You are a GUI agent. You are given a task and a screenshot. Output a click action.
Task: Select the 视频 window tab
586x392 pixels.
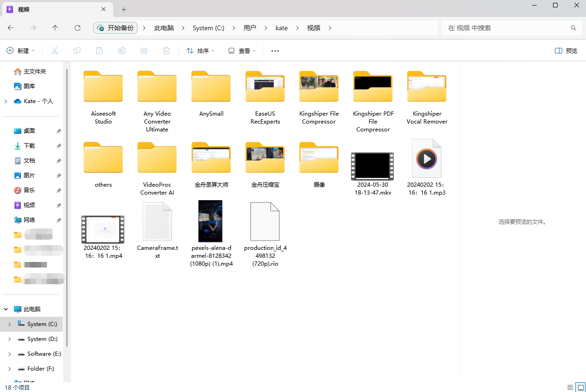pyautogui.click(x=58, y=9)
